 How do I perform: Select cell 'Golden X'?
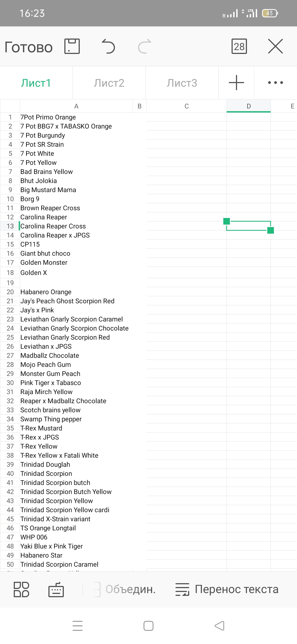point(76,273)
